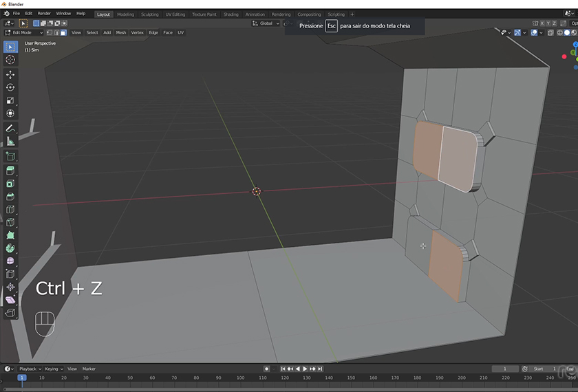Click the Start frame input field
This screenshot has height=392, width=578.
tap(544, 369)
